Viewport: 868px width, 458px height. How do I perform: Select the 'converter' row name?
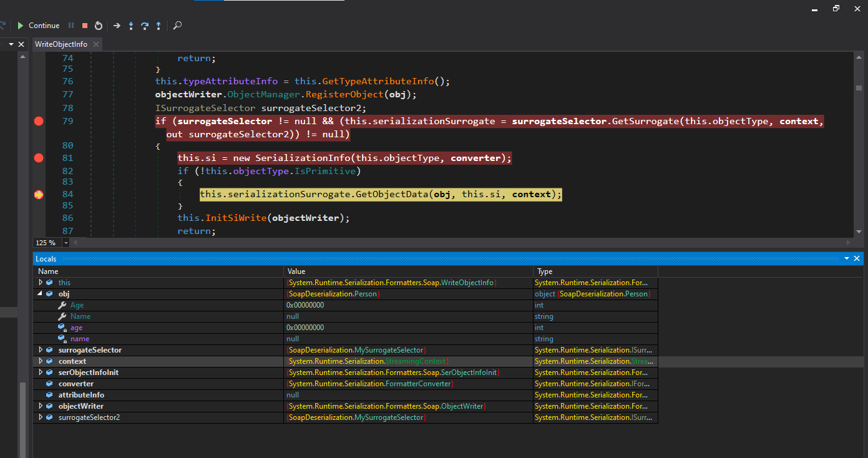click(76, 384)
